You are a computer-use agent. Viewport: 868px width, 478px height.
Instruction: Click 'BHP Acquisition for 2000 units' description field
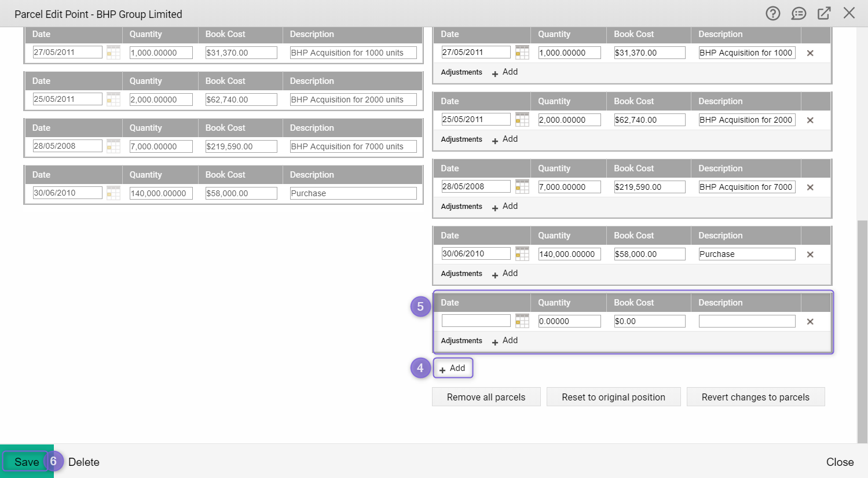click(353, 100)
